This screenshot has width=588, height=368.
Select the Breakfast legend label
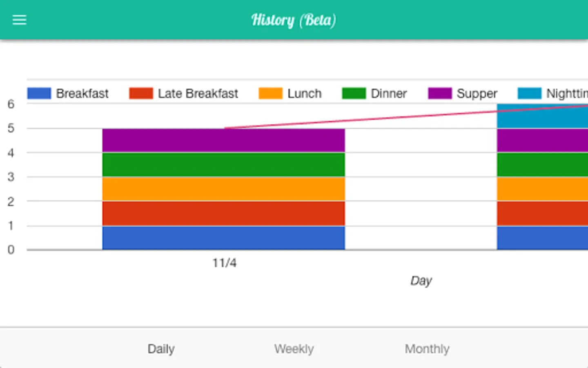pyautogui.click(x=82, y=94)
